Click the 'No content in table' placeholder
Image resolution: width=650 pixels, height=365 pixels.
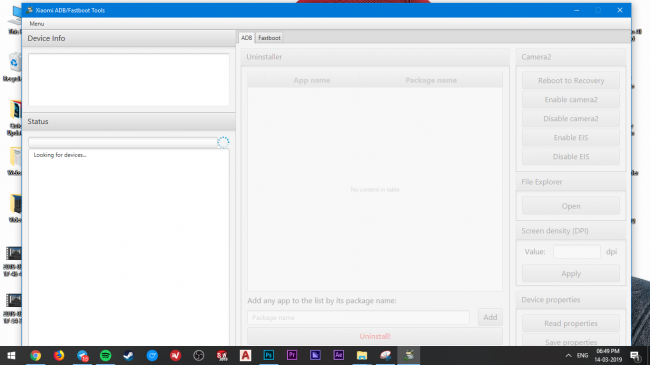pos(375,190)
